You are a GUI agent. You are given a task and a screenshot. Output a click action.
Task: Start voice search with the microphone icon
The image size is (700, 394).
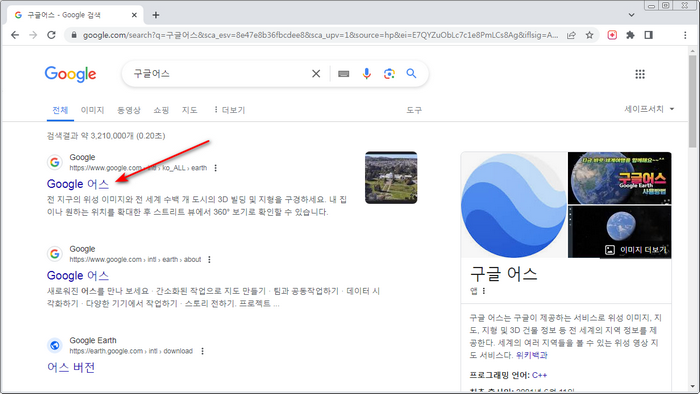pyautogui.click(x=367, y=74)
